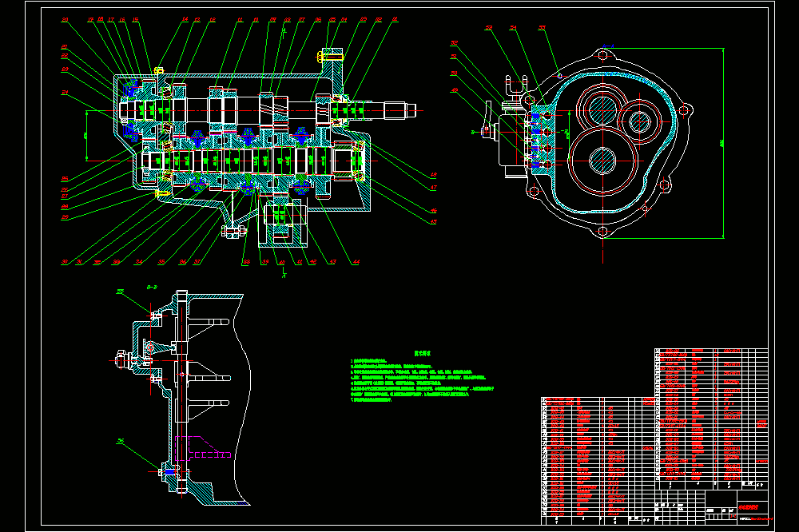The image size is (799, 532).
Task: Select callout number 30 at bottom left
Action: 65,262
